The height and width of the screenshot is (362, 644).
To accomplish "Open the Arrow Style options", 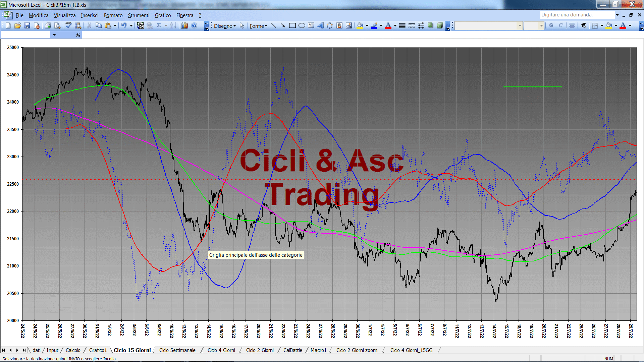I will coord(421,25).
